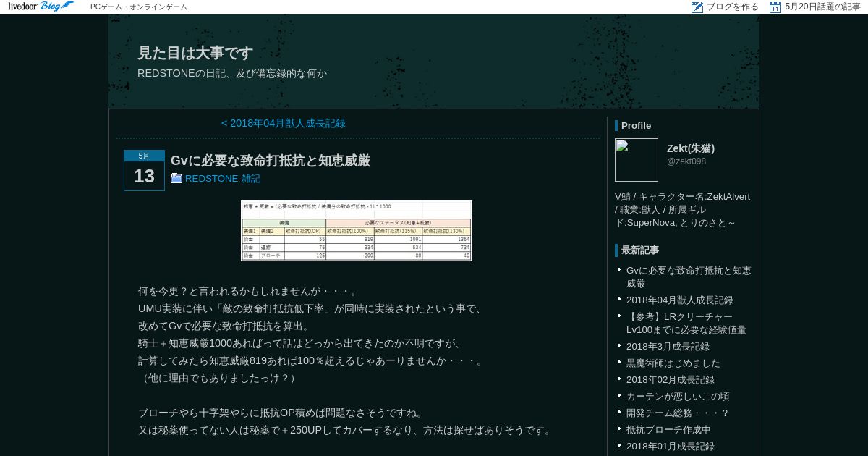Click subtitle REDSTONEの日記、及び備忘録的な何か
868x456 pixels.
[232, 73]
